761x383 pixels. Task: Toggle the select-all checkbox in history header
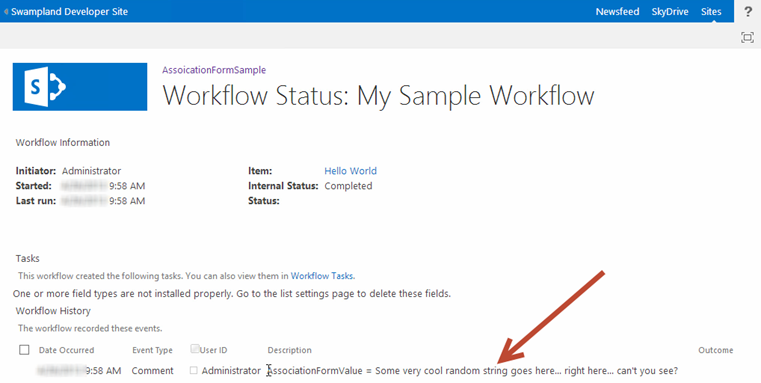(24, 350)
